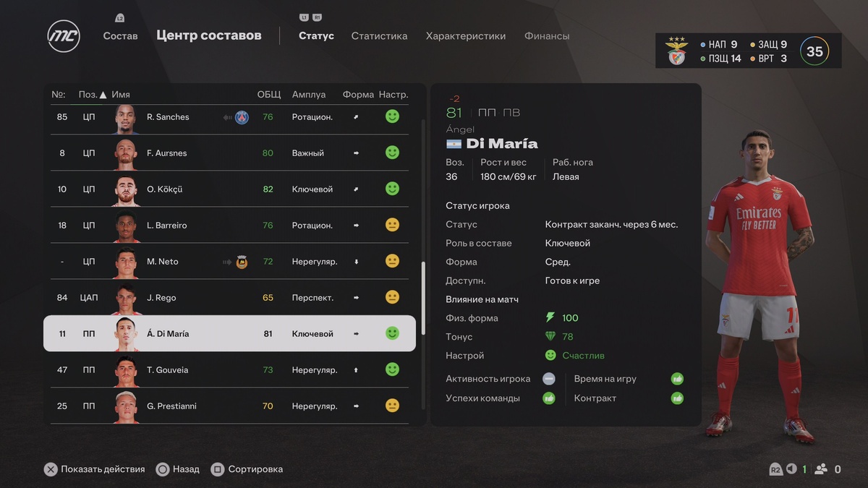Click the Ключевой role value
The height and width of the screenshot is (488, 868).
(x=568, y=243)
